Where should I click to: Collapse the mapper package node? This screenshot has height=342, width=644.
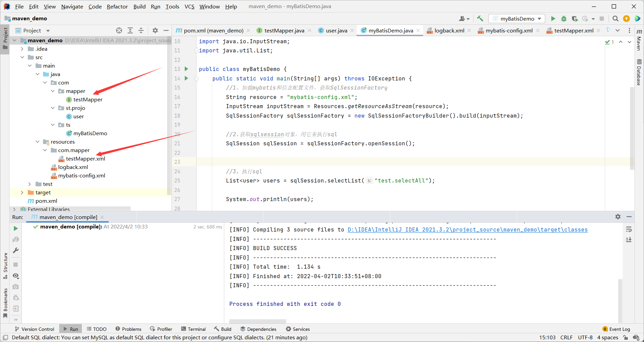click(x=53, y=91)
